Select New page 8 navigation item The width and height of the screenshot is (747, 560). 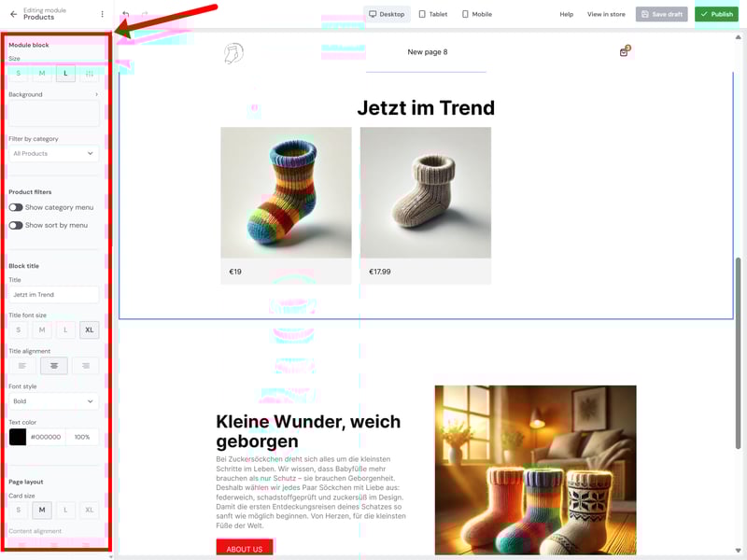[428, 52]
